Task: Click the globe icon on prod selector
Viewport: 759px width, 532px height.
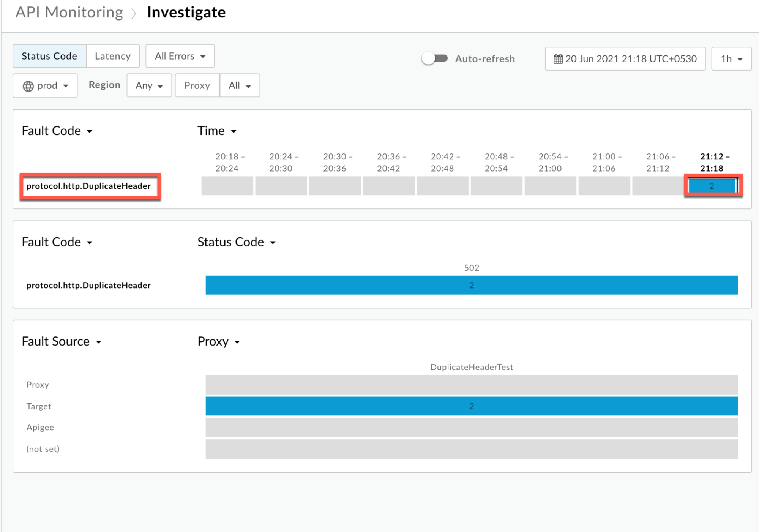Action: [x=28, y=86]
